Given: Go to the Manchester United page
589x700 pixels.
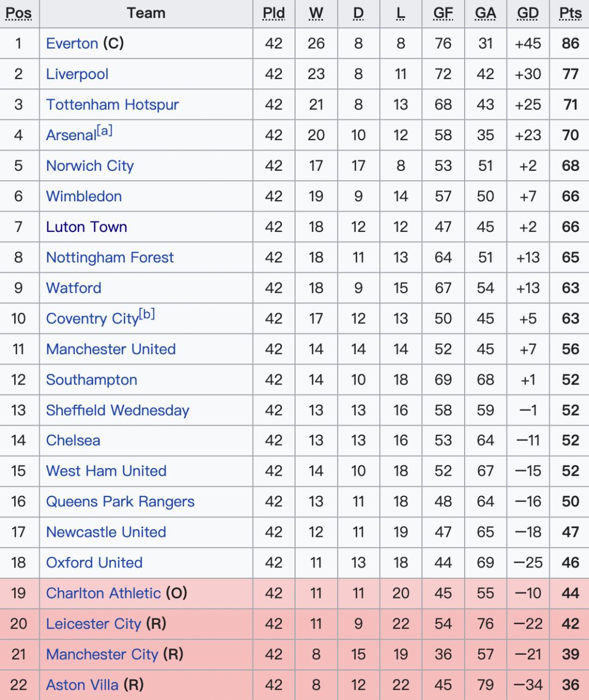Looking at the screenshot, I should [111, 349].
